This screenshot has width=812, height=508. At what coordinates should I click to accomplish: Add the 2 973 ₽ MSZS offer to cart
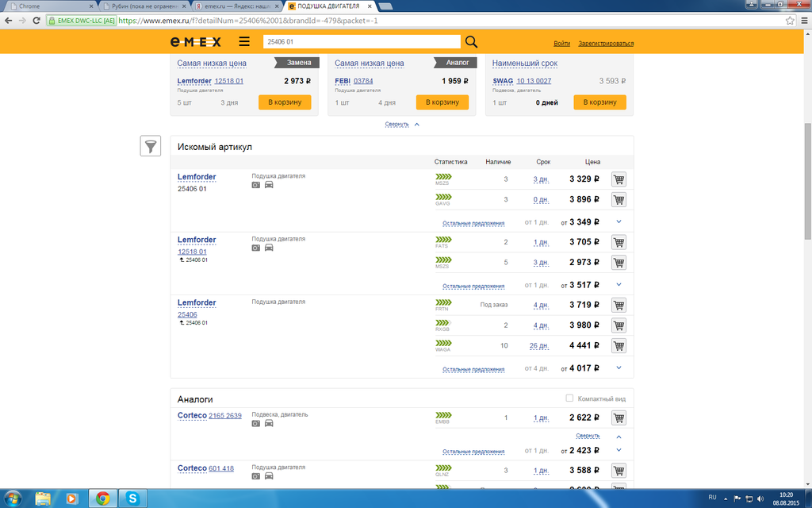tap(619, 263)
